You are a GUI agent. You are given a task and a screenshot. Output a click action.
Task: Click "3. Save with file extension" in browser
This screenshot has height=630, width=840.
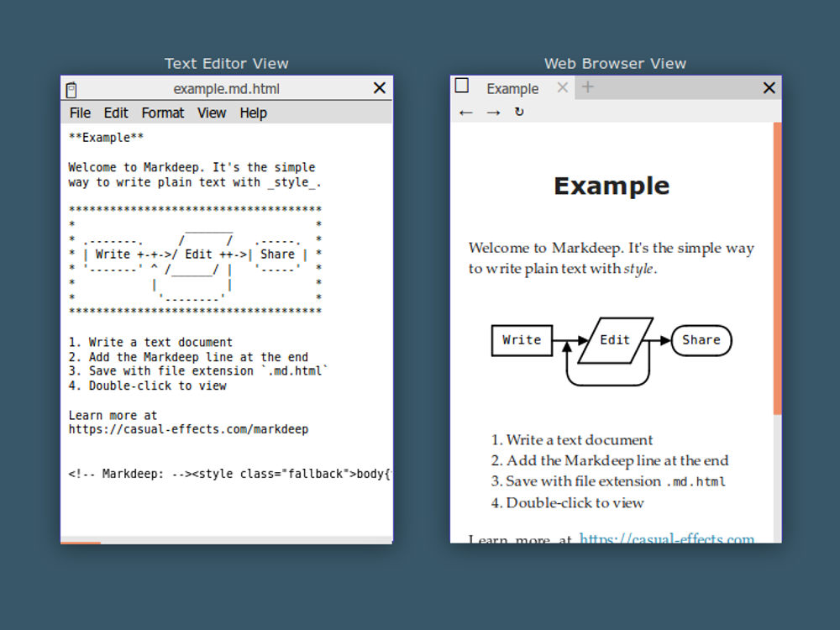point(608,481)
